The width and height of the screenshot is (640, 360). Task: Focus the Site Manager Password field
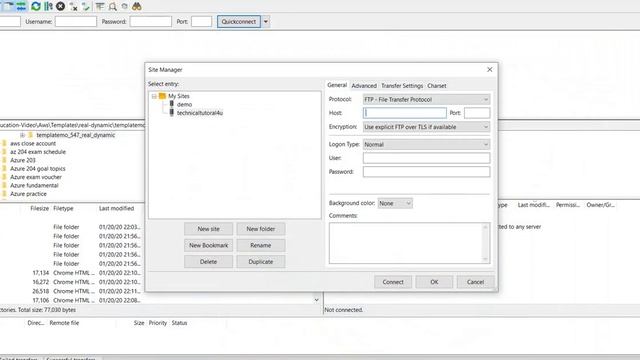pyautogui.click(x=427, y=172)
